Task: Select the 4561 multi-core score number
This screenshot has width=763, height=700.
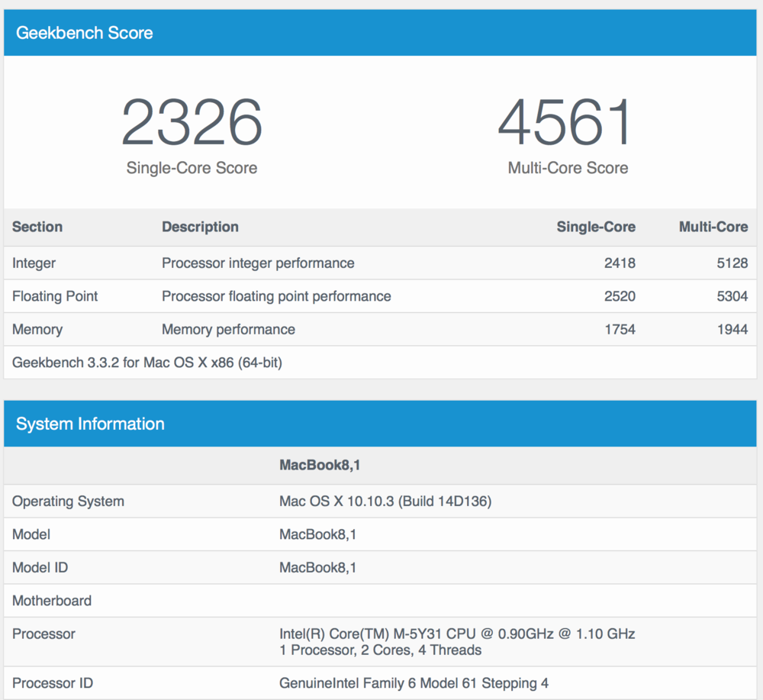Action: pyautogui.click(x=565, y=121)
